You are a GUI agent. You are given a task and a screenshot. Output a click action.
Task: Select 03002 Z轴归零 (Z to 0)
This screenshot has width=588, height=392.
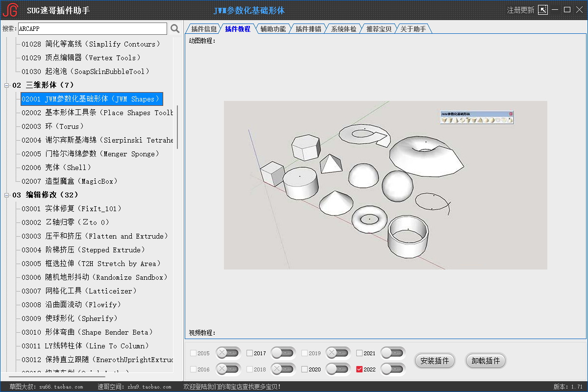click(66, 222)
